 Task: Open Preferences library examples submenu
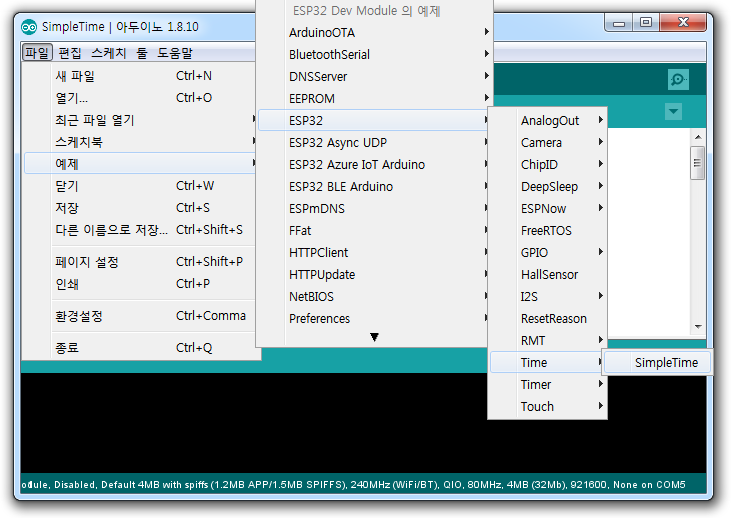374,318
